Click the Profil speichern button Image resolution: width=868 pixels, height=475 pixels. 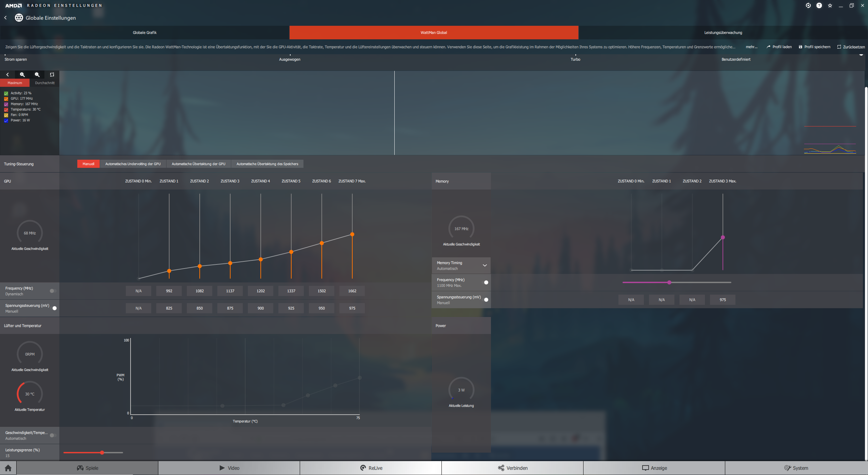click(814, 47)
